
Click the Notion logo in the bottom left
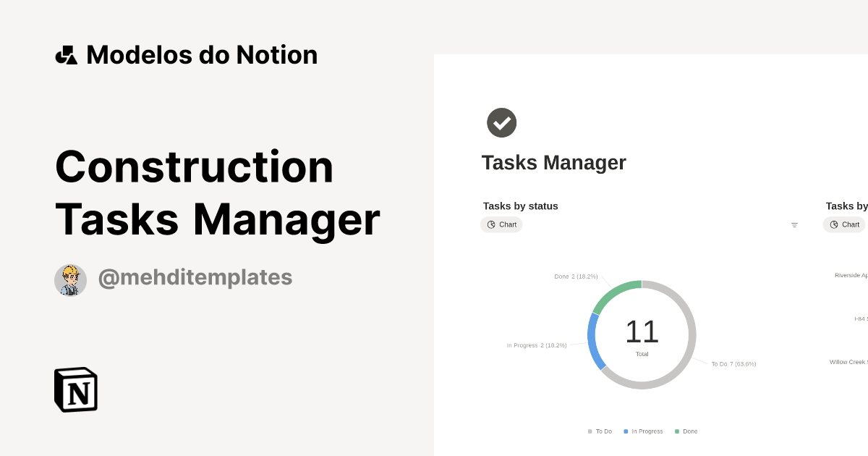click(x=75, y=389)
